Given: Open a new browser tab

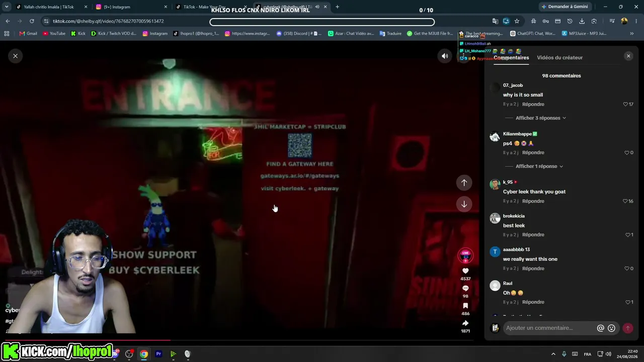Looking at the screenshot, I should [x=337, y=7].
